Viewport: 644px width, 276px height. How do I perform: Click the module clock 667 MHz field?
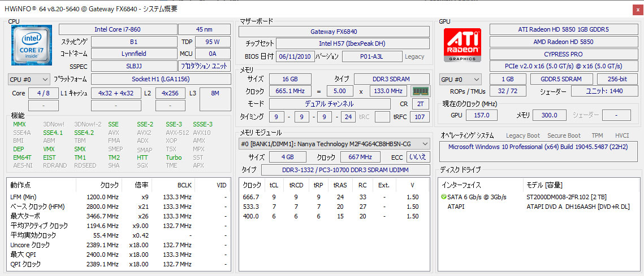[361, 157]
